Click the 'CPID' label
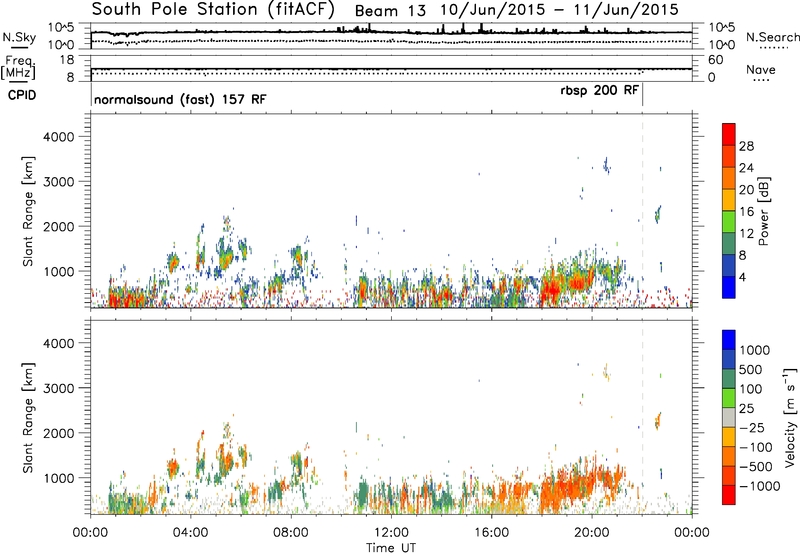Screen dimensions: 800x554 pyautogui.click(x=22, y=95)
